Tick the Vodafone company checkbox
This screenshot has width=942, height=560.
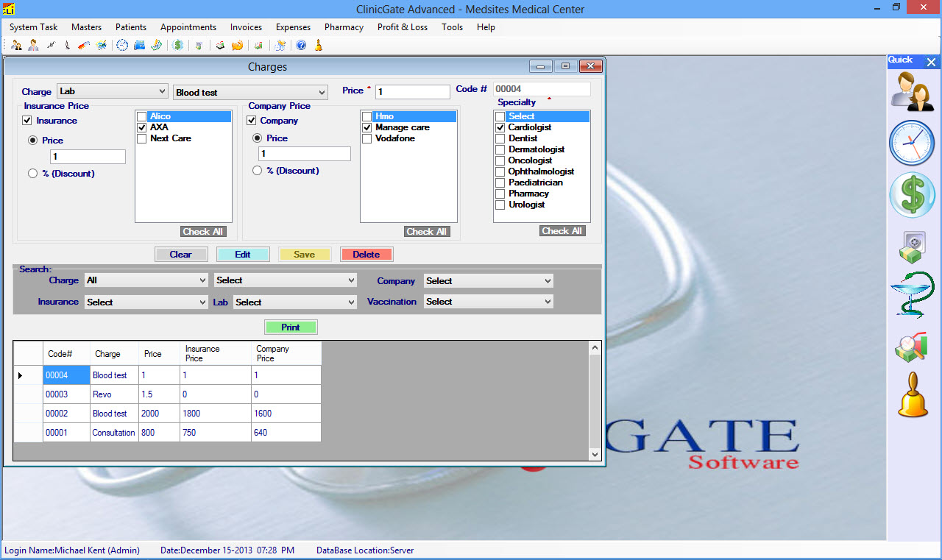pyautogui.click(x=366, y=139)
